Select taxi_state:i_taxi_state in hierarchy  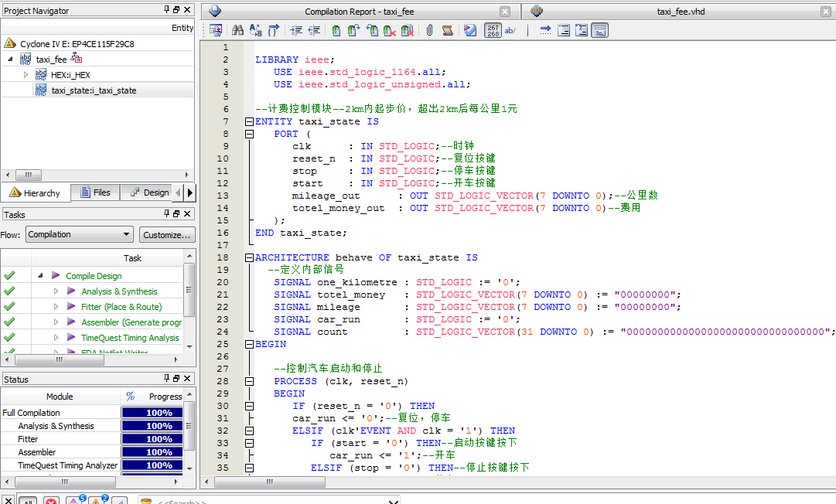[x=94, y=90]
